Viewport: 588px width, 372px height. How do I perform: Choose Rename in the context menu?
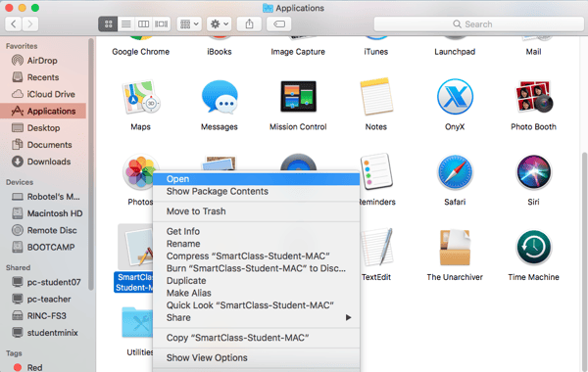point(256,244)
